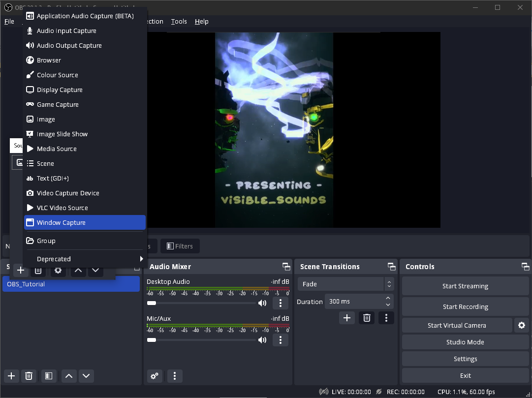Screen dimensions: 532x398
Task: Pop out the Audio Mixer dock
Action: pyautogui.click(x=286, y=267)
